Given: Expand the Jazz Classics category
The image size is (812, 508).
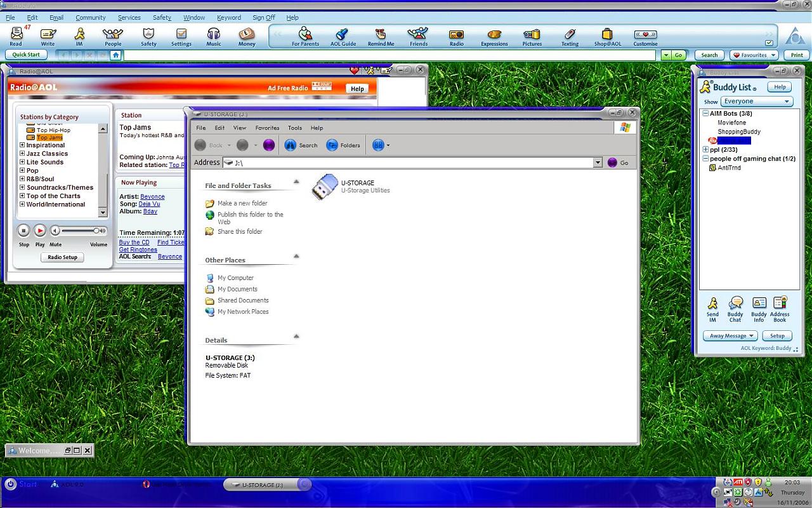Looking at the screenshot, I should pyautogui.click(x=22, y=154).
